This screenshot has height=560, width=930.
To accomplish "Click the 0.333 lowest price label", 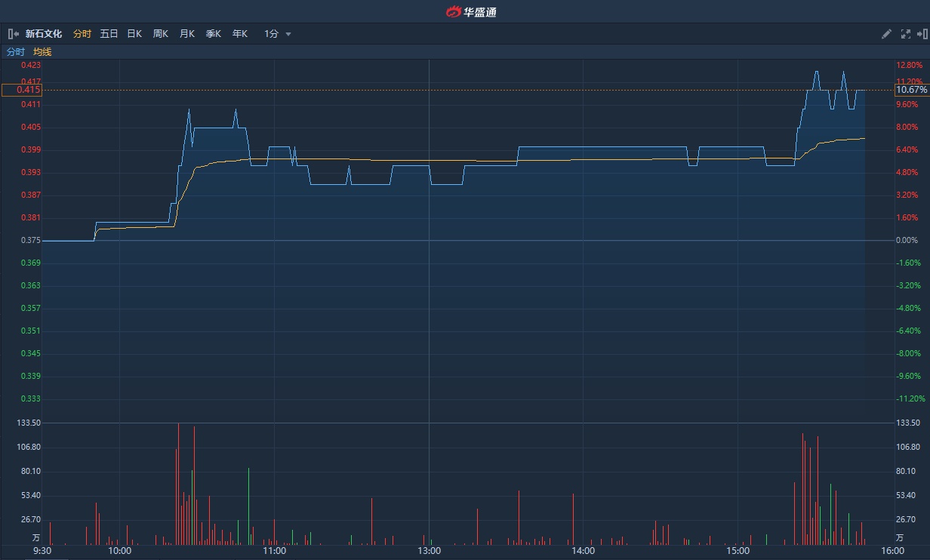I will [31, 398].
